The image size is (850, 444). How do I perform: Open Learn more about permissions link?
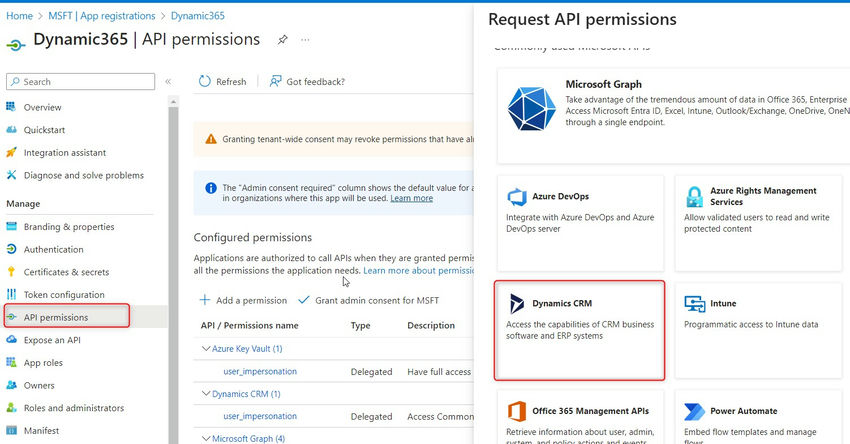[418, 271]
